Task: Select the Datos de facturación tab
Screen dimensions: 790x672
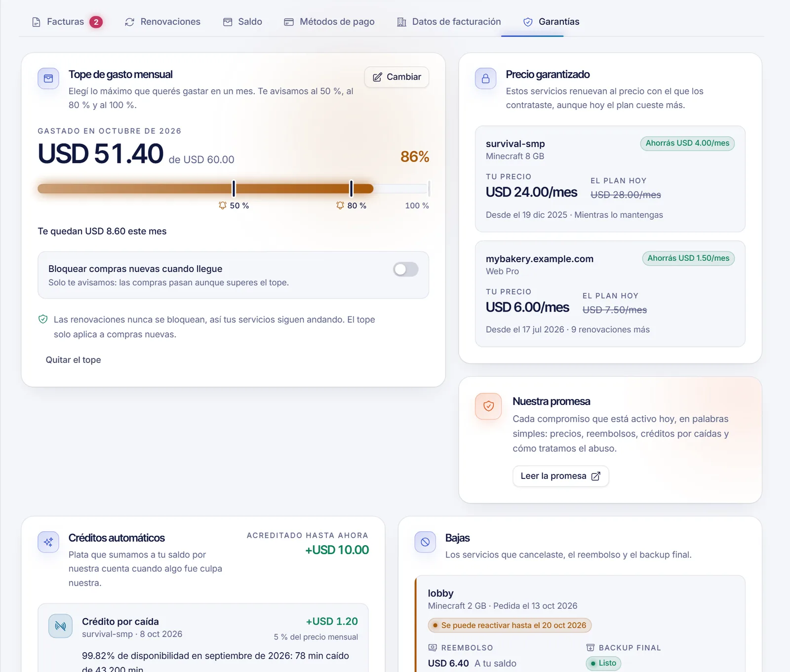Action: point(449,22)
